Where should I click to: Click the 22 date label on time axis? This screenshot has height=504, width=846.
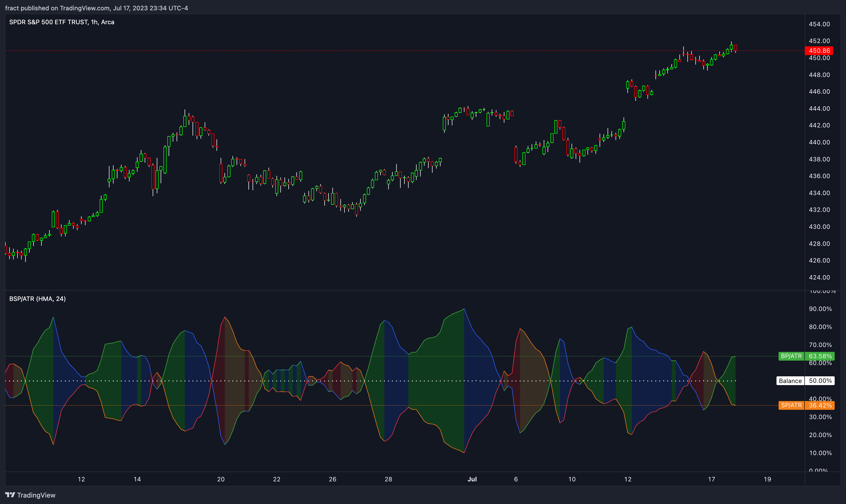tap(277, 479)
